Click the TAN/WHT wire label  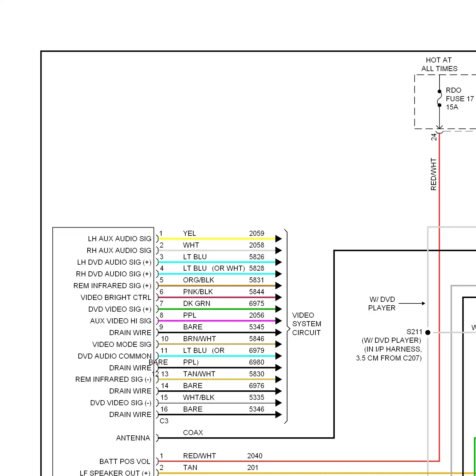tap(199, 374)
